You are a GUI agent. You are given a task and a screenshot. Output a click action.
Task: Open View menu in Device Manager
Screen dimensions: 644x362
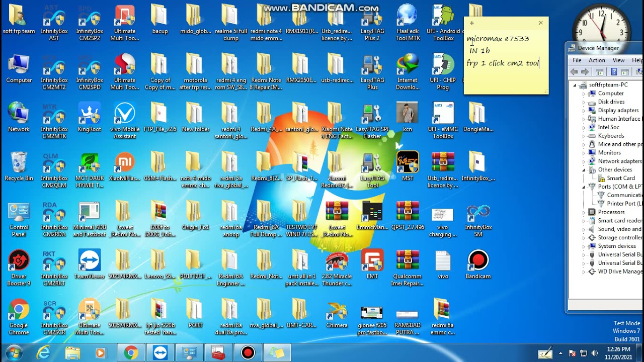(x=618, y=60)
